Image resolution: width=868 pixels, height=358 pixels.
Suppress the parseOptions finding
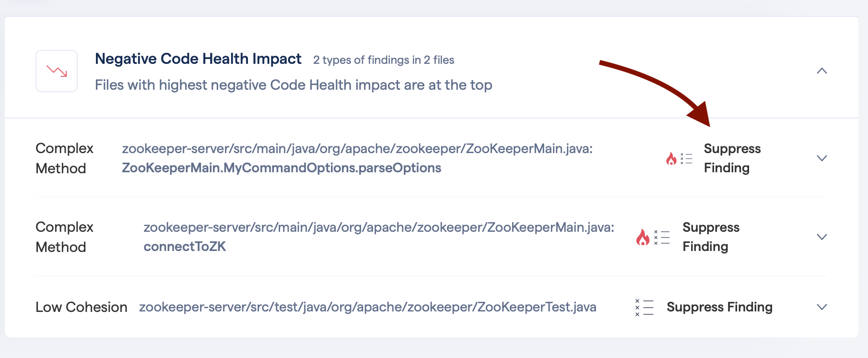click(732, 158)
